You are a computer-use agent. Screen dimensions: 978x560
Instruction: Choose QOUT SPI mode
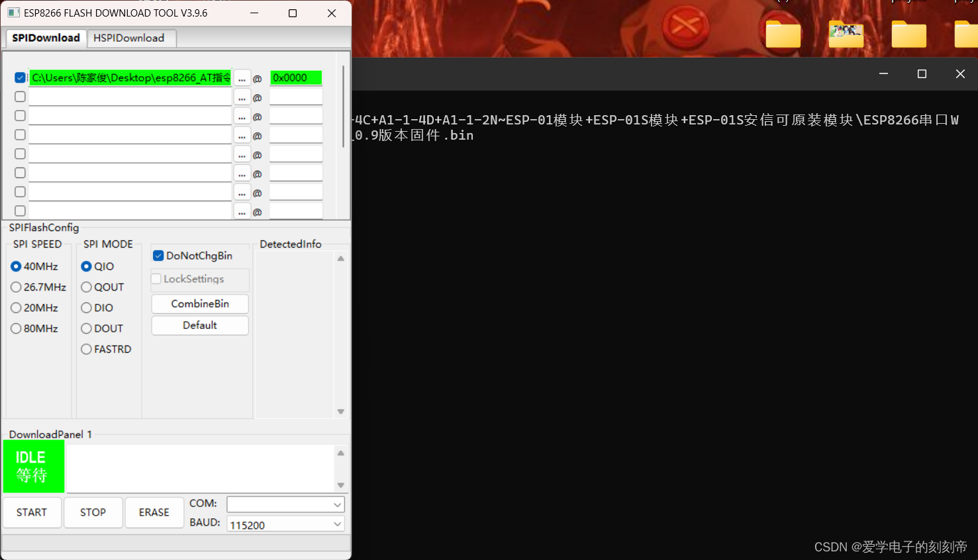coord(103,287)
